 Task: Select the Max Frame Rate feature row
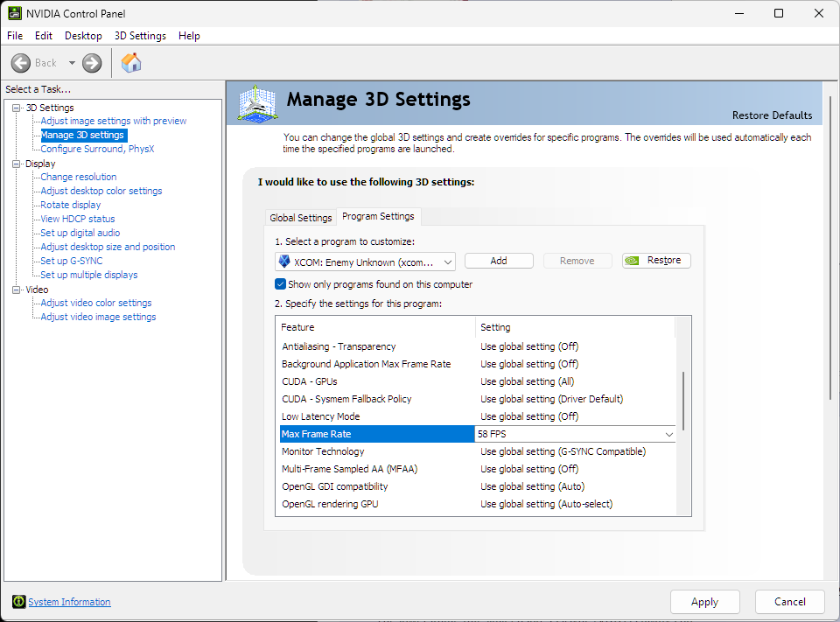pyautogui.click(x=377, y=434)
